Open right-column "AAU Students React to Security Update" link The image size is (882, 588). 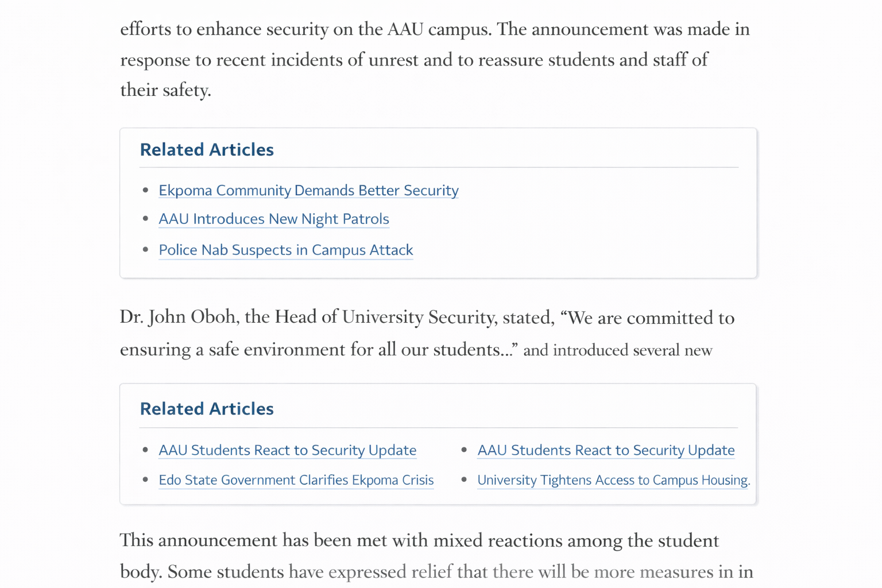pos(605,450)
